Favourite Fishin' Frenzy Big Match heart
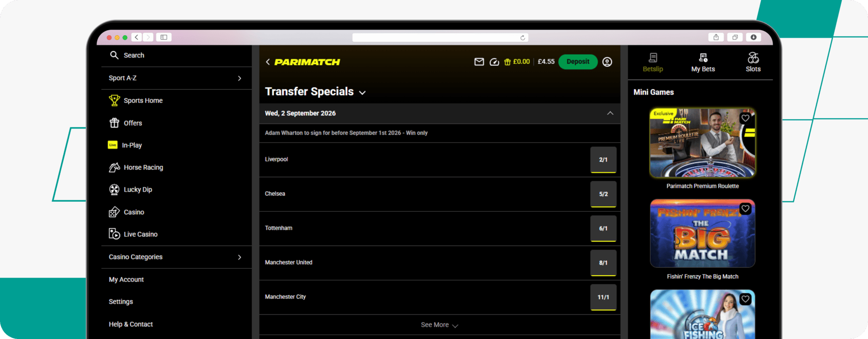 [746, 209]
